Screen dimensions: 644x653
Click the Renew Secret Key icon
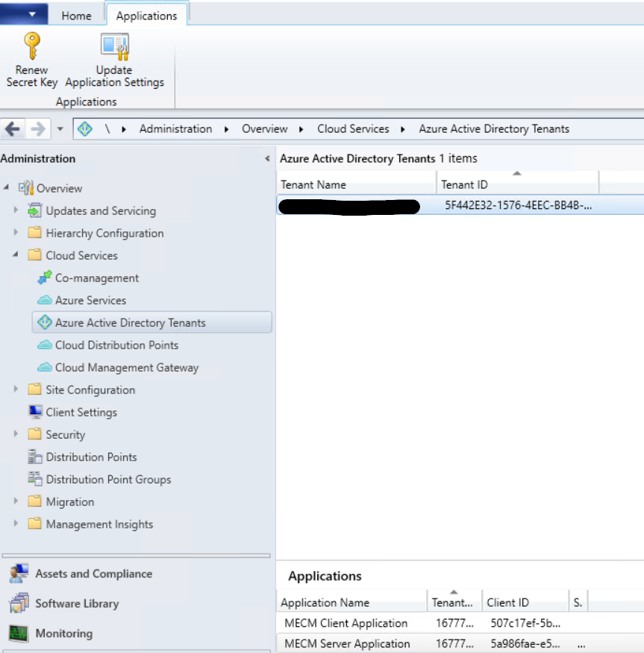[x=32, y=46]
